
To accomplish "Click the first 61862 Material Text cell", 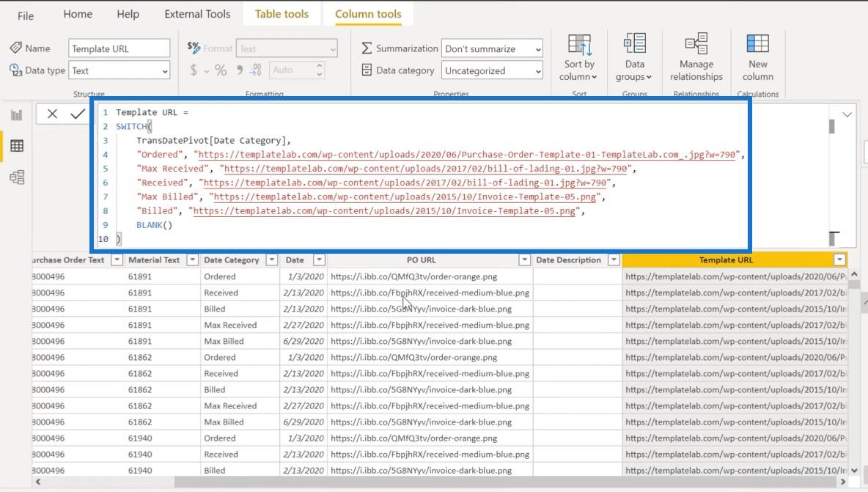I will tap(162, 357).
